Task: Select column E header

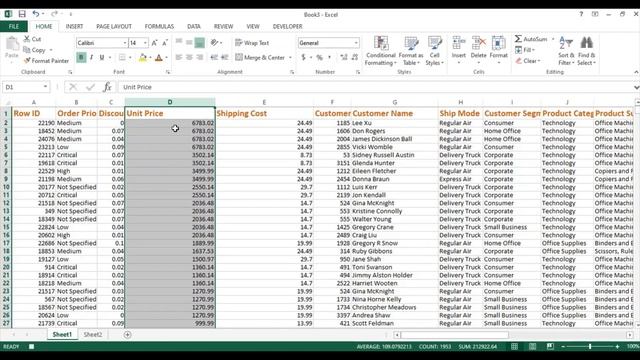Action: (264, 102)
